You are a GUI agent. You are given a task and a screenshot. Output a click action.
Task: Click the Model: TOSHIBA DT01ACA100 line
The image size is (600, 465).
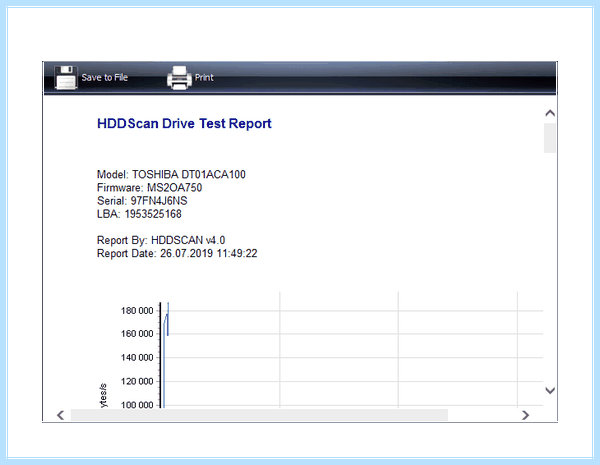(x=171, y=175)
